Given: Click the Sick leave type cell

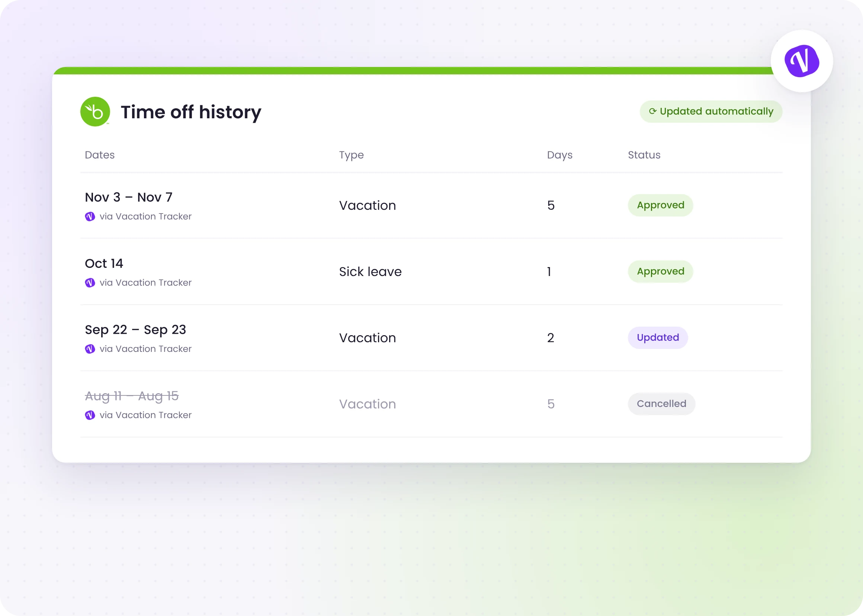Looking at the screenshot, I should (370, 272).
